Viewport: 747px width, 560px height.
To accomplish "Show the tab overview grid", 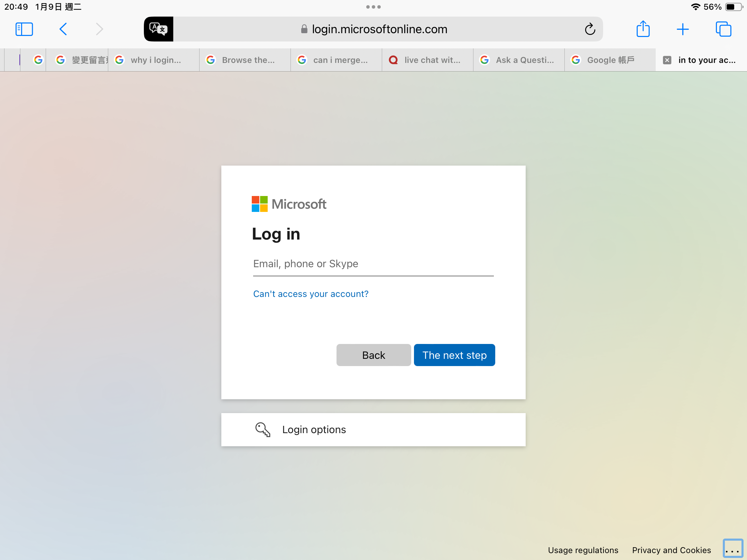I will pyautogui.click(x=723, y=29).
